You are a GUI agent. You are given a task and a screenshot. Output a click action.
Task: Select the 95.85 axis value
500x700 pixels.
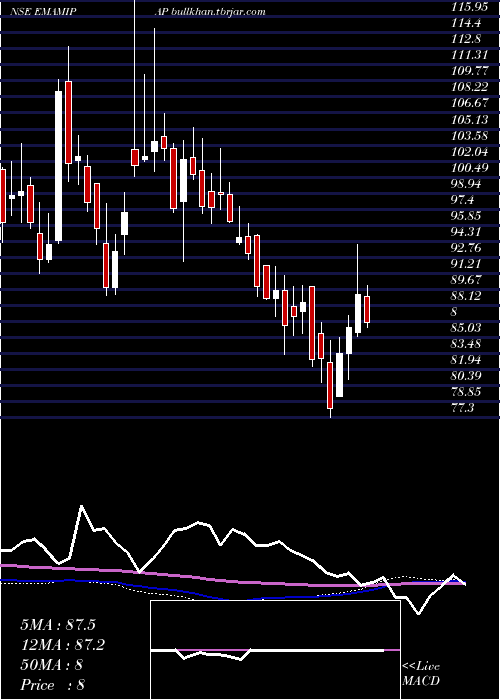[467, 216]
